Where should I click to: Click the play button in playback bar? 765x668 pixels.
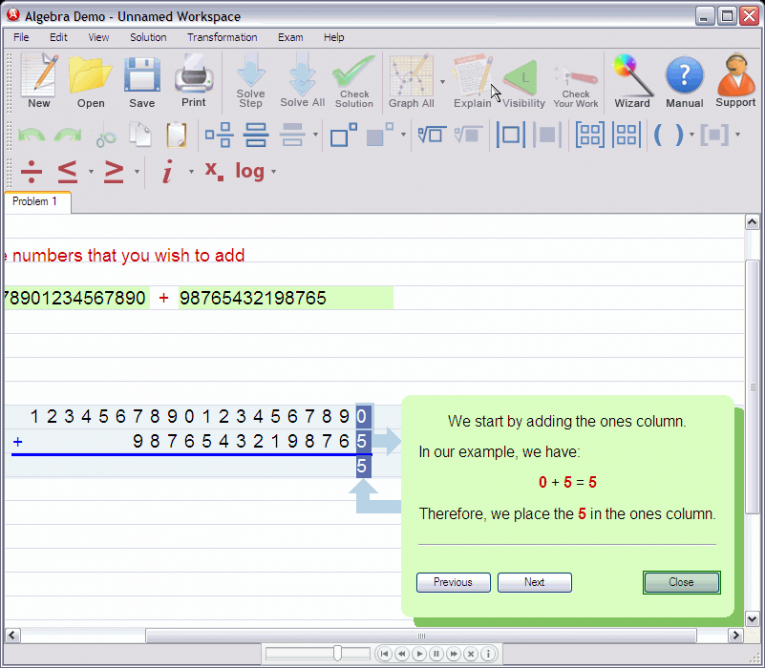point(419,653)
